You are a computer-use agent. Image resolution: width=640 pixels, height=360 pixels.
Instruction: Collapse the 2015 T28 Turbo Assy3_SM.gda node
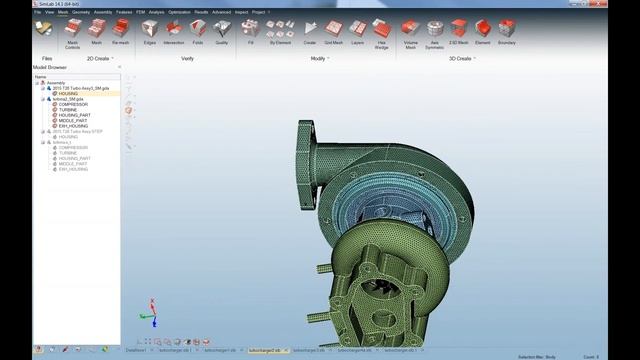tap(43, 88)
